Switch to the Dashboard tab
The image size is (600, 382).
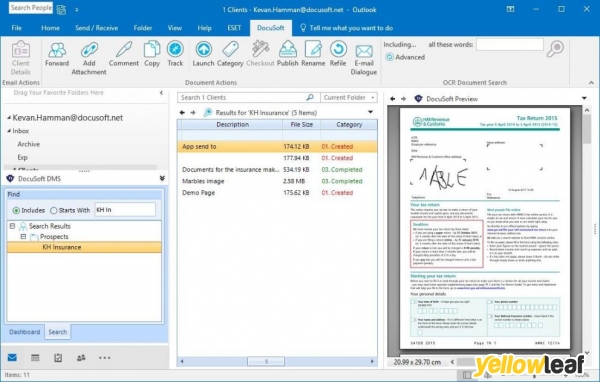(x=24, y=332)
